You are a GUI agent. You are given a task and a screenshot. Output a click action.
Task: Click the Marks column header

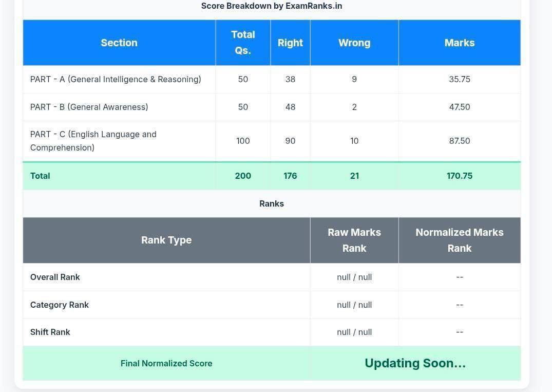[460, 43]
